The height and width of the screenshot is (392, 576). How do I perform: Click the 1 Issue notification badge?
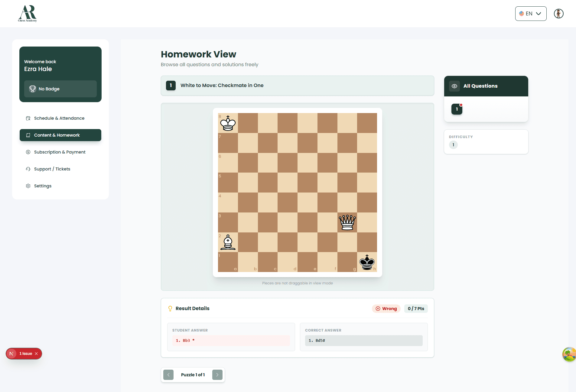pyautogui.click(x=24, y=354)
